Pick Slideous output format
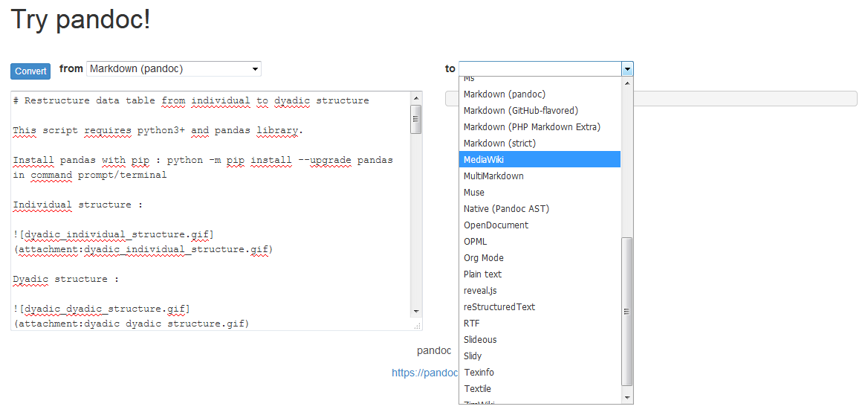The height and width of the screenshot is (418, 868). [x=540, y=339]
